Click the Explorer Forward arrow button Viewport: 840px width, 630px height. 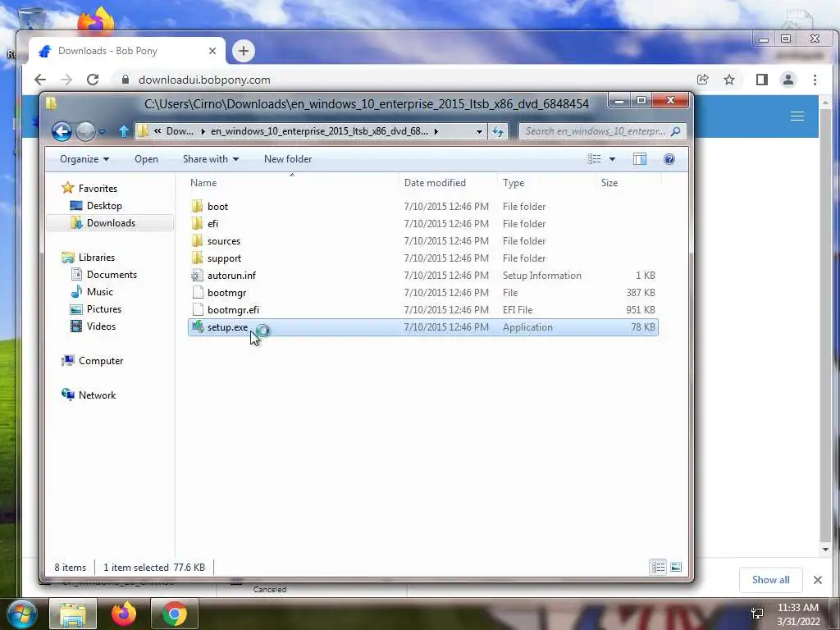(x=85, y=131)
